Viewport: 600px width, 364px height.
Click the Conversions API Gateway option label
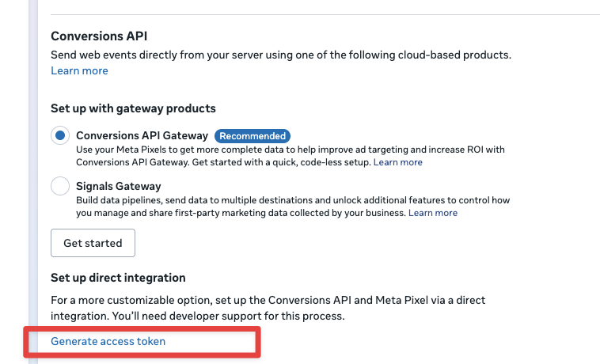pos(142,136)
